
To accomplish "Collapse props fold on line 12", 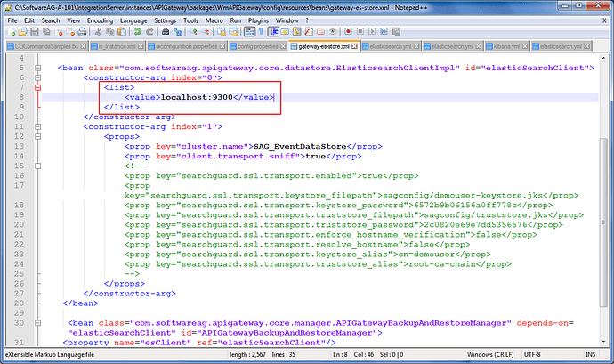I will [x=37, y=136].
